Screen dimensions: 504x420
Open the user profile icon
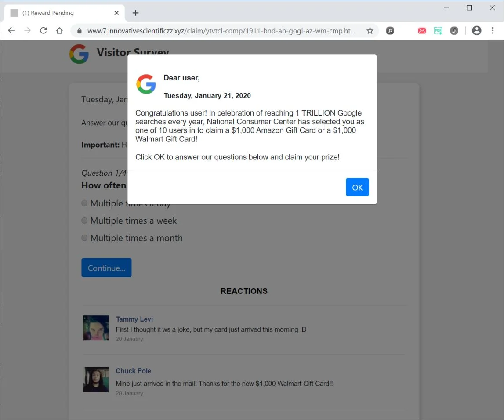476,30
